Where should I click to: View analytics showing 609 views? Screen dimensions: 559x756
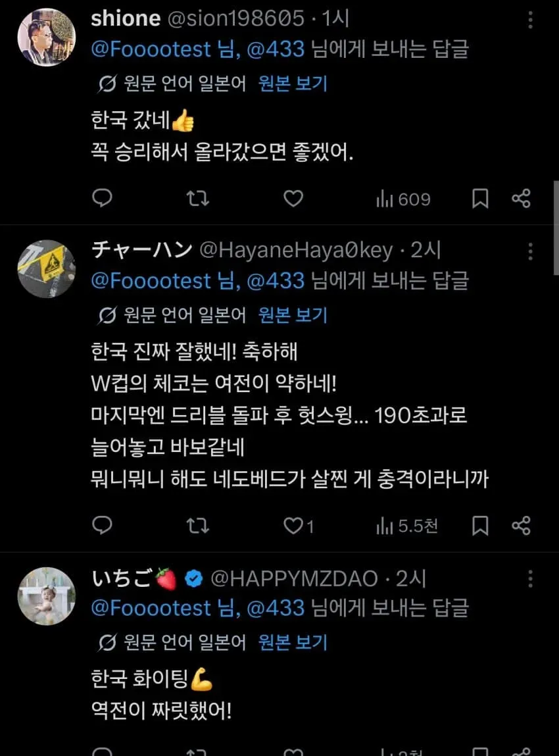(403, 199)
